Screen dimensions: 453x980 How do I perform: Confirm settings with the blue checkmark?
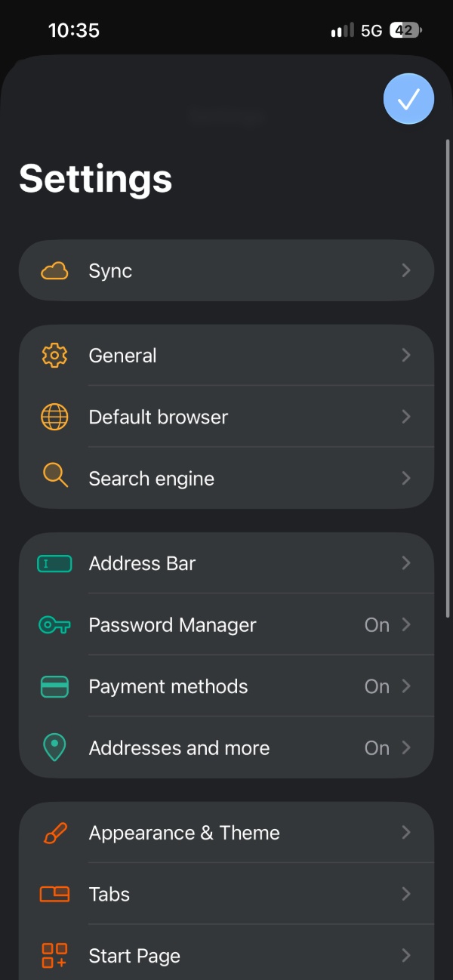coord(408,98)
